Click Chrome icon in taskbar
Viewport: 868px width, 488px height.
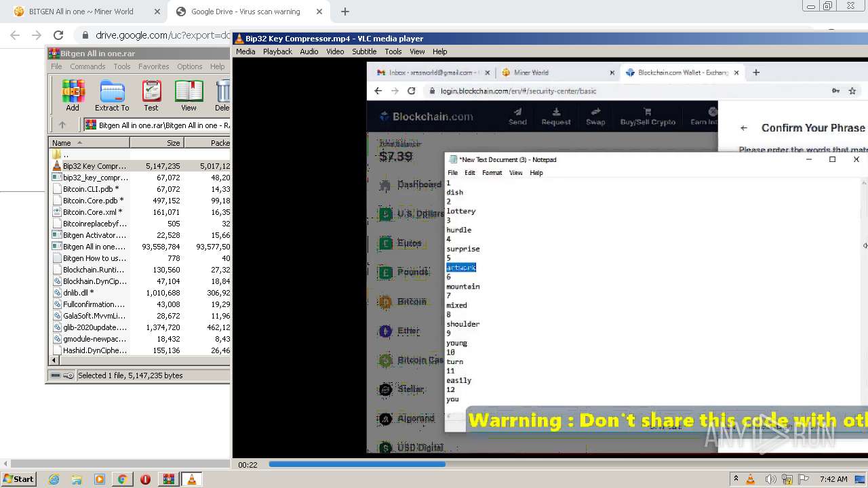122,479
